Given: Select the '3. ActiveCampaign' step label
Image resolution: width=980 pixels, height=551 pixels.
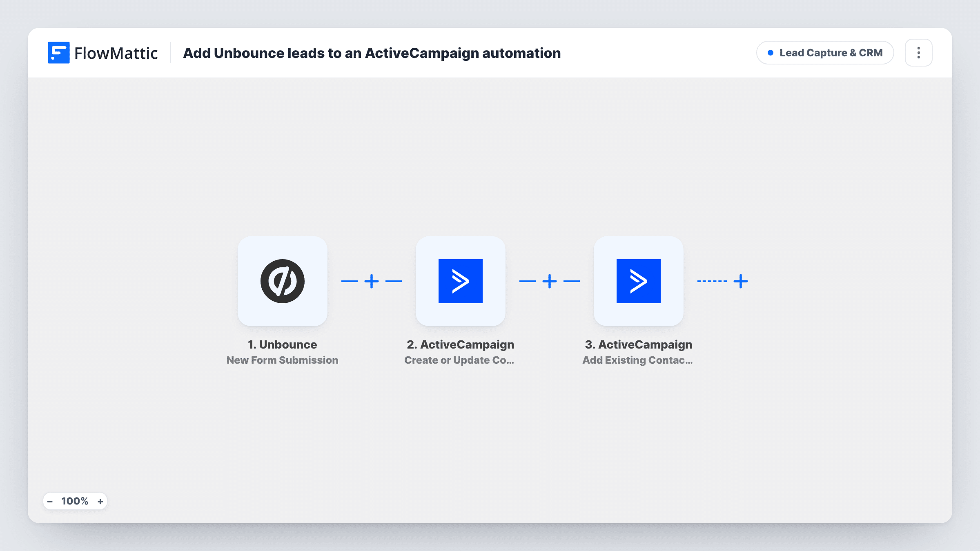Looking at the screenshot, I should pyautogui.click(x=639, y=344).
